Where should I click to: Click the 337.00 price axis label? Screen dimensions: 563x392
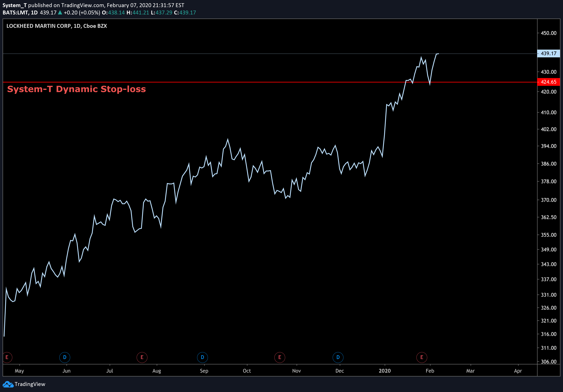[x=549, y=279]
